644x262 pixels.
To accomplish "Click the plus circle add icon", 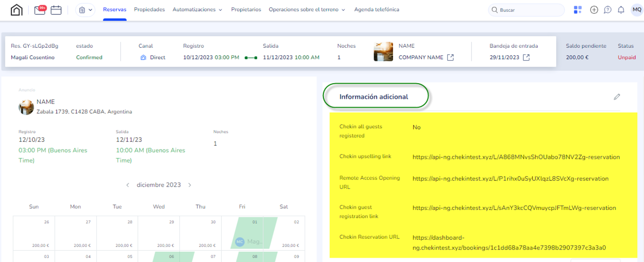I will coord(594,10).
